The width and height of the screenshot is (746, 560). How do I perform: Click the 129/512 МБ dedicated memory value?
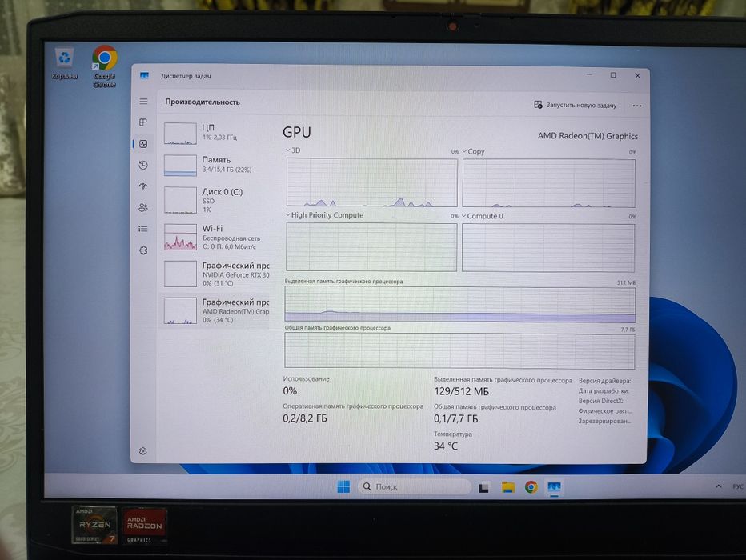[x=461, y=392]
